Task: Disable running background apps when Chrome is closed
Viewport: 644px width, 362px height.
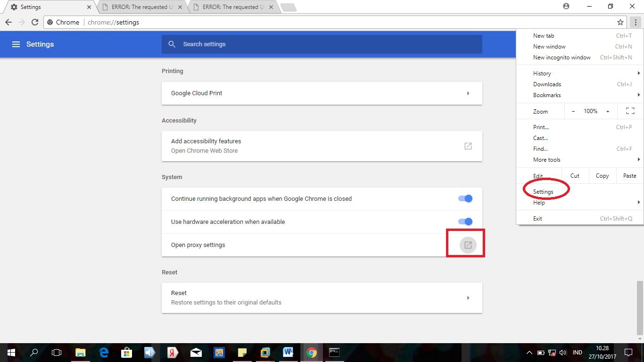Action: [x=464, y=198]
